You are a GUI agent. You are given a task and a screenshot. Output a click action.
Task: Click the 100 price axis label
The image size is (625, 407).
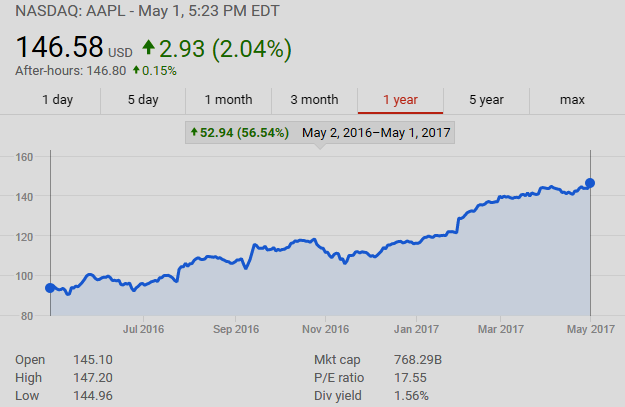(24, 276)
